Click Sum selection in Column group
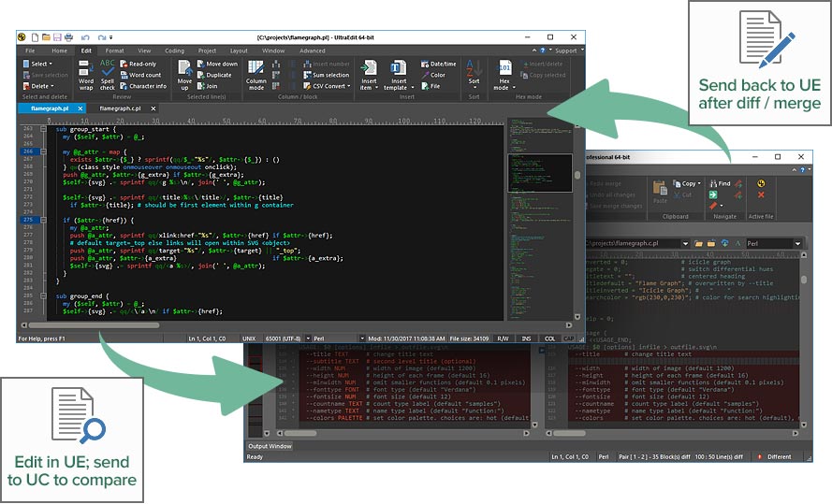Image resolution: width=832 pixels, height=504 pixels. click(x=327, y=75)
